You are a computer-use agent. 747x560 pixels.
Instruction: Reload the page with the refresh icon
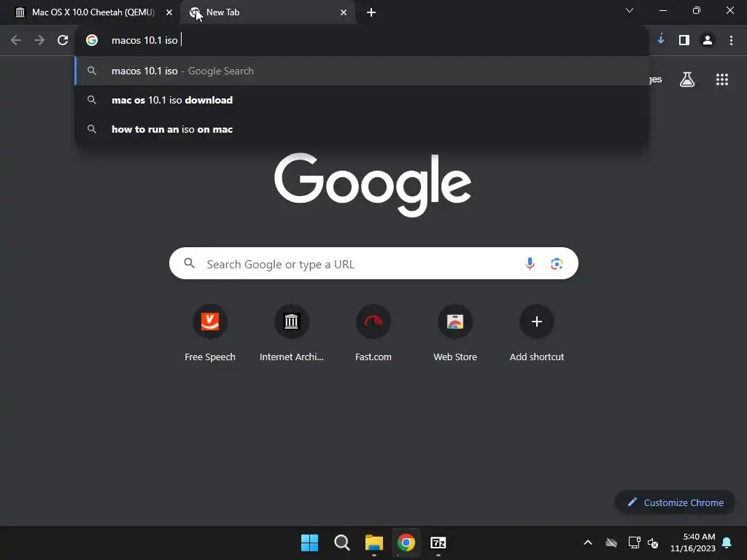click(63, 41)
